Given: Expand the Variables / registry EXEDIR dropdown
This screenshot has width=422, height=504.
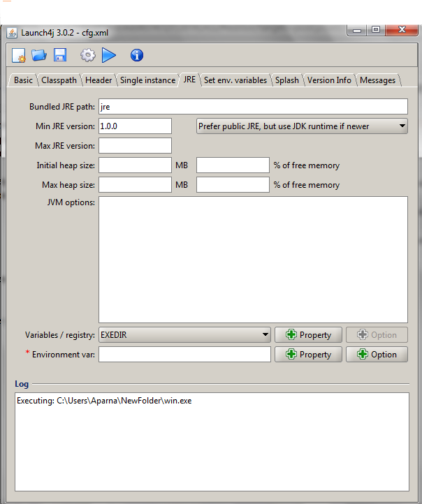Looking at the screenshot, I should [x=184, y=334].
